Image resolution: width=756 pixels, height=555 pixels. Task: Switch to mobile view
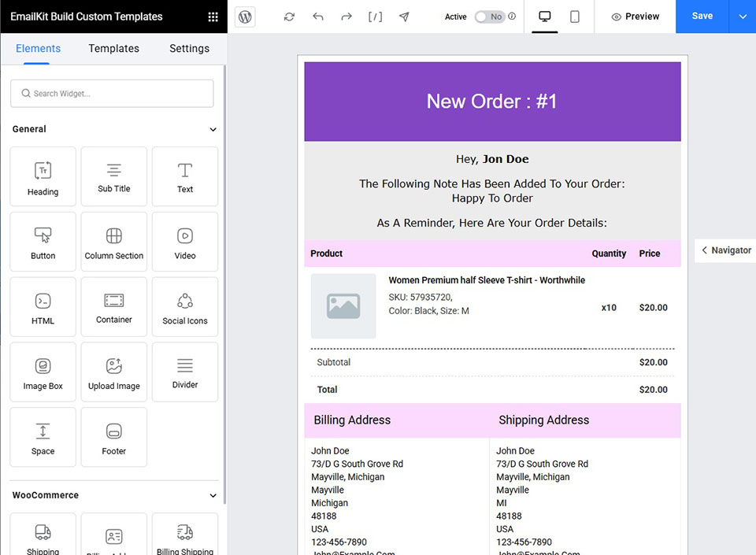click(575, 17)
